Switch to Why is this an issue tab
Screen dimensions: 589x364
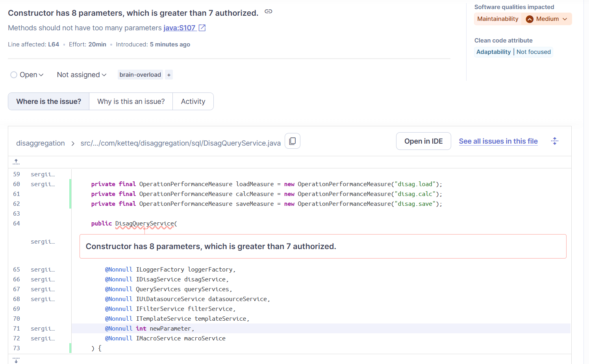(131, 102)
